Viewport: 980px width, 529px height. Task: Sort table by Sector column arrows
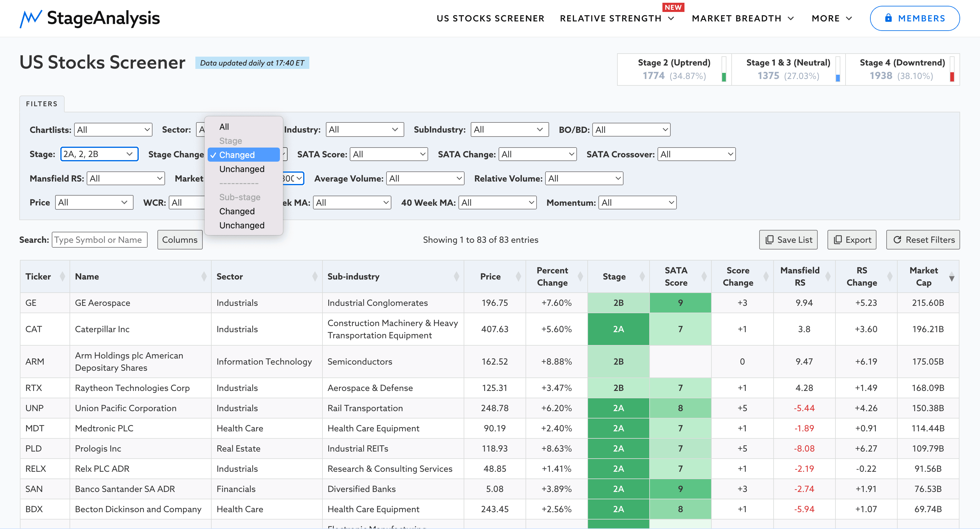pyautogui.click(x=315, y=276)
